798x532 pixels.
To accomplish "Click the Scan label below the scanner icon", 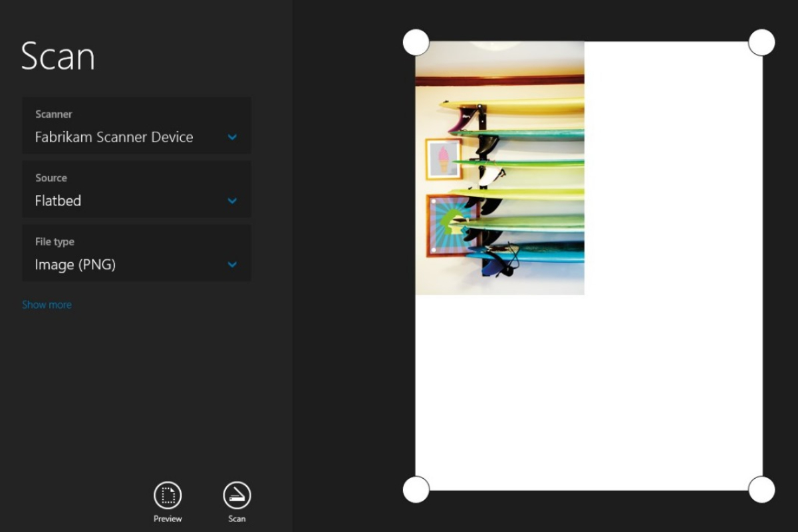I will click(x=237, y=519).
